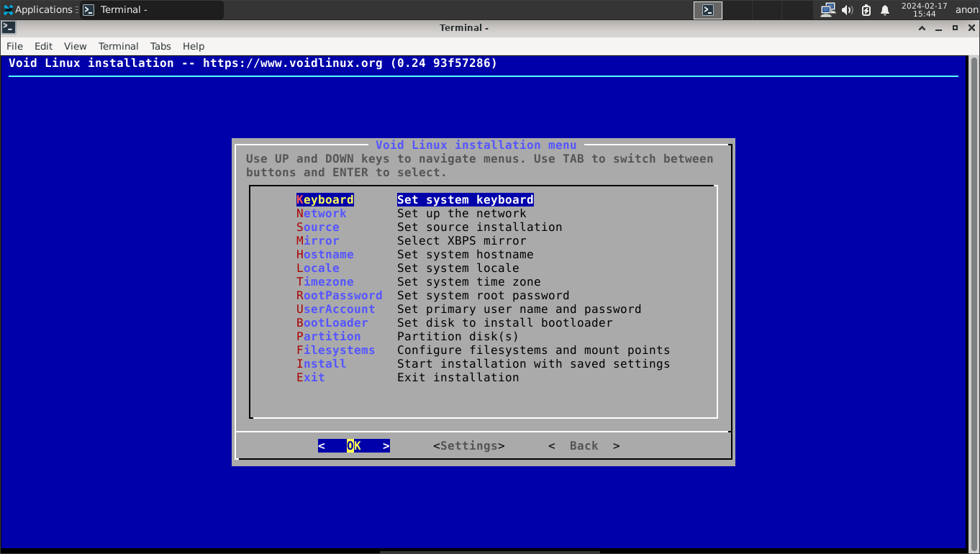Open the notifications bell icon

click(x=885, y=10)
